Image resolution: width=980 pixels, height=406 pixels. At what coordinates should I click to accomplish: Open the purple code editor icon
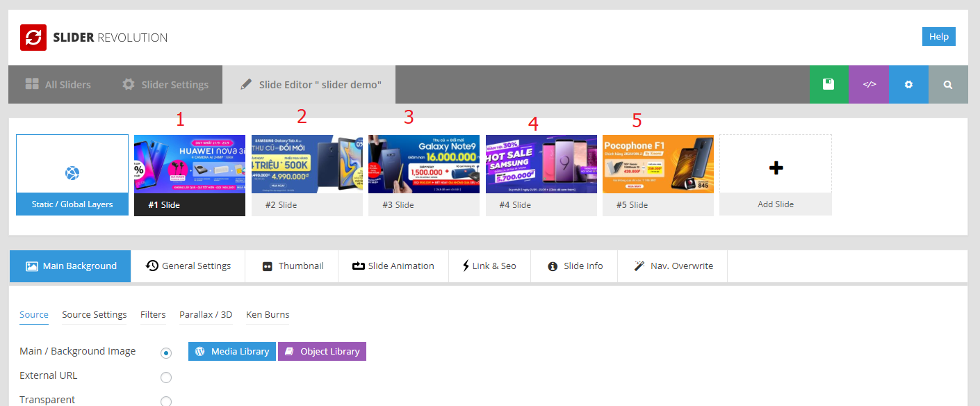pyautogui.click(x=869, y=84)
